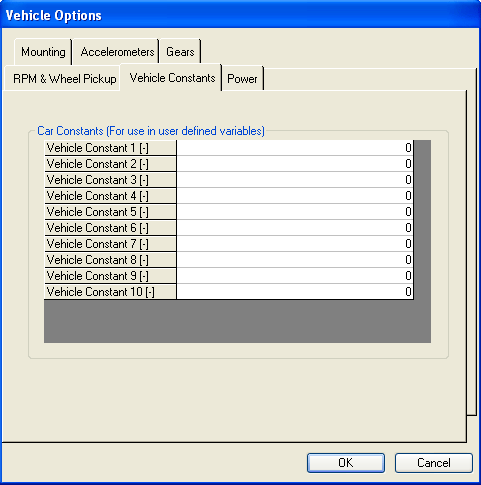Click the Cancel button
Viewport: 481px width, 485px height.
[434, 463]
